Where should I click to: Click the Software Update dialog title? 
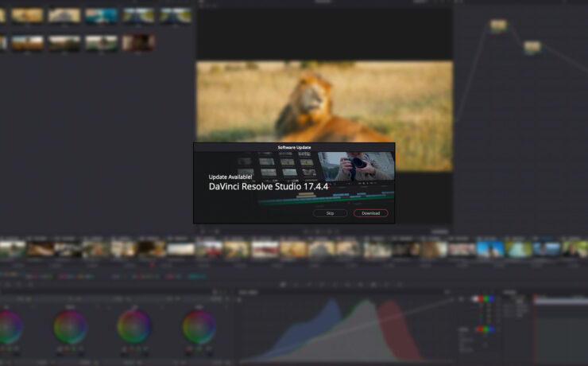294,147
